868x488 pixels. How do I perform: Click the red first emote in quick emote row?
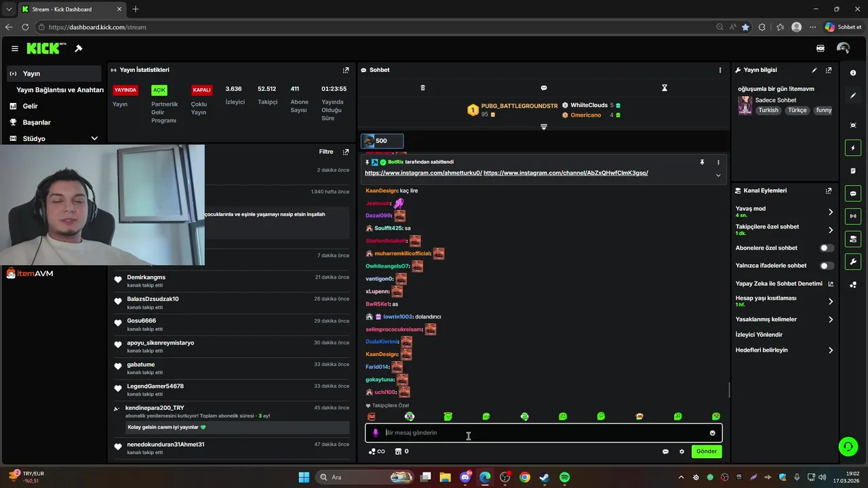point(371,417)
